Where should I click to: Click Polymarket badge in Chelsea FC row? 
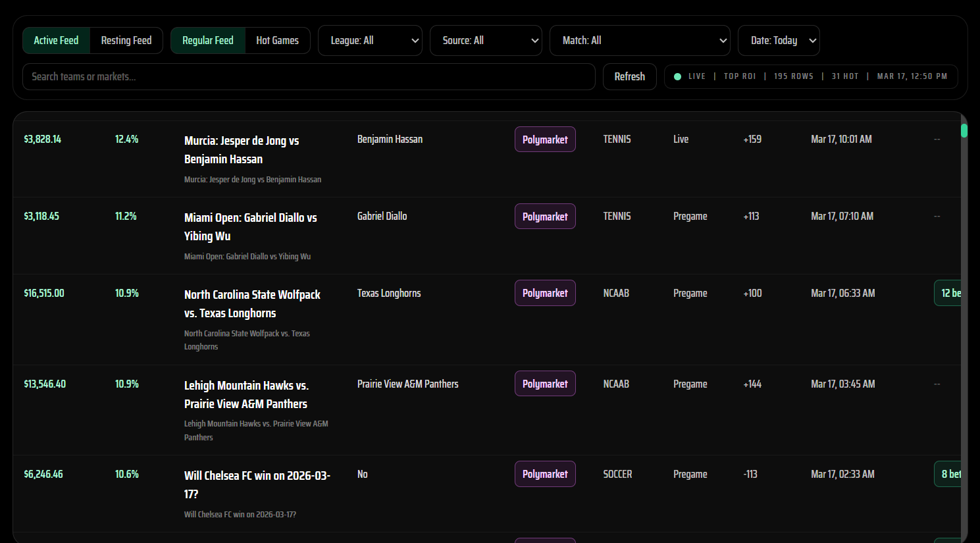545,474
